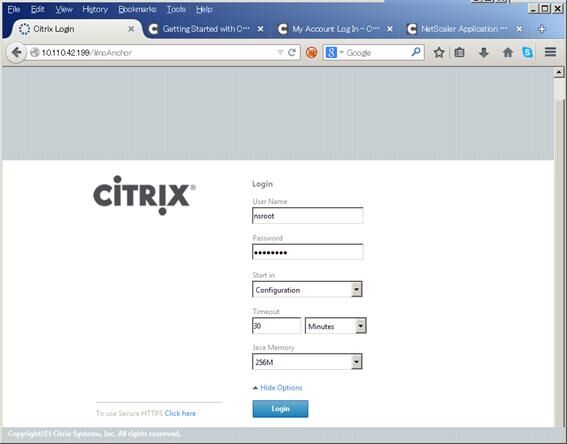The image size is (567, 444).
Task: Switch to the NetScaler Application tab
Action: tap(464, 29)
